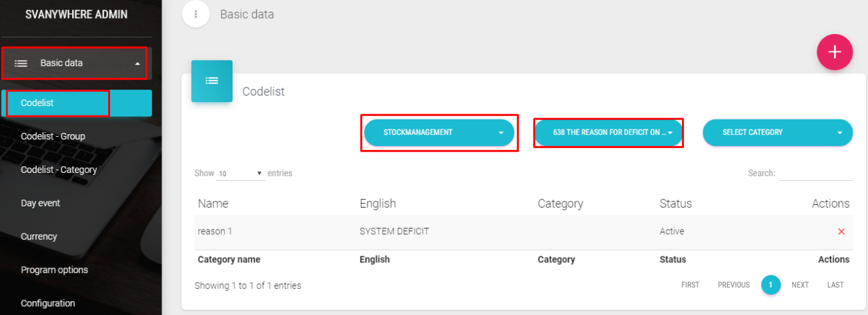The width and height of the screenshot is (868, 315).
Task: Sort the table by Name column
Action: click(213, 204)
